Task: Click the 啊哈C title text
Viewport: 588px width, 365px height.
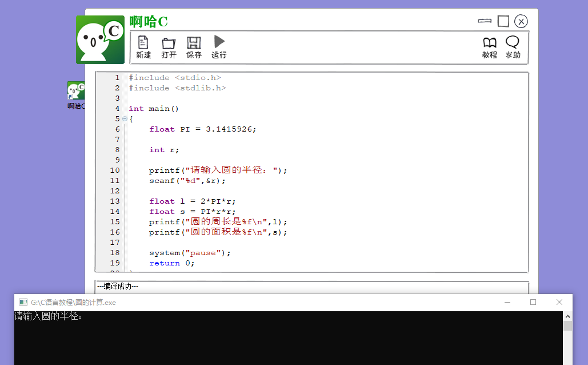Action: point(149,21)
